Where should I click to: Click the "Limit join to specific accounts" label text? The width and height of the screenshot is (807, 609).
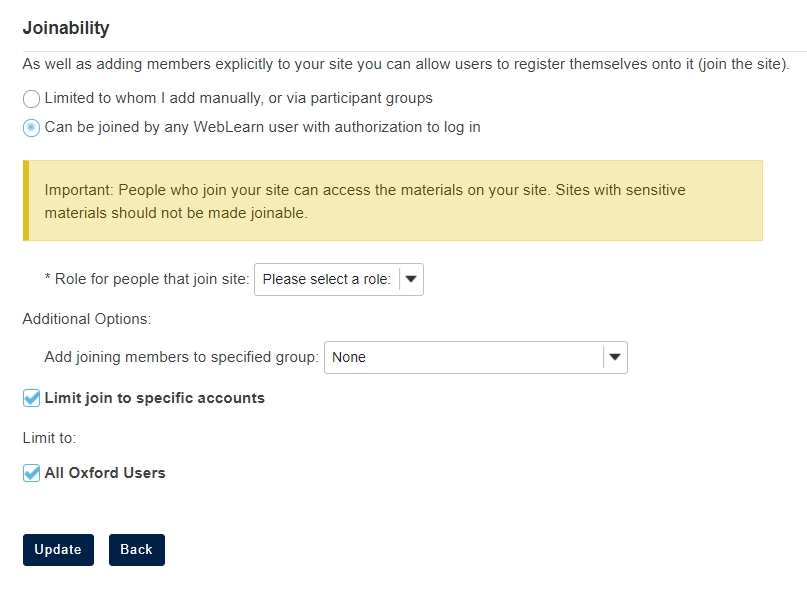pos(155,399)
